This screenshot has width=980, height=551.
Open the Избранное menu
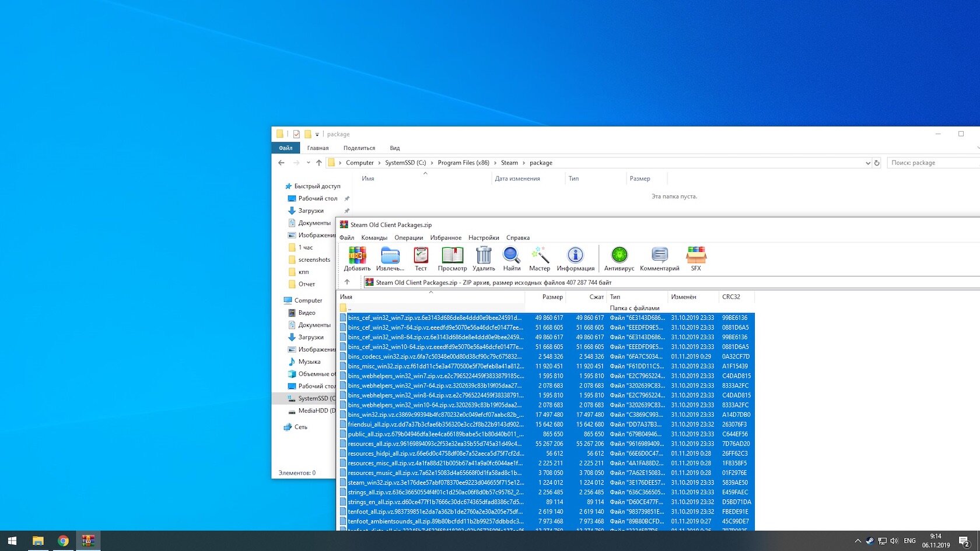pyautogui.click(x=446, y=237)
